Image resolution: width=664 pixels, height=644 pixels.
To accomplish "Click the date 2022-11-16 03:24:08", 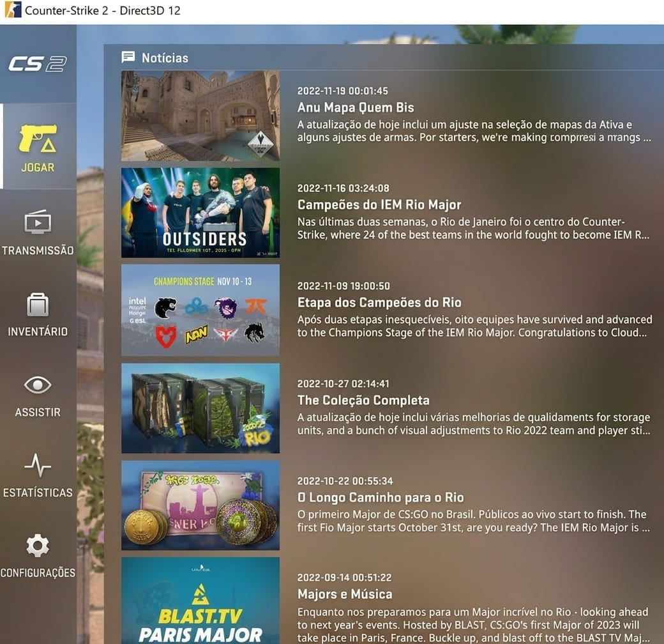I will coord(343,188).
